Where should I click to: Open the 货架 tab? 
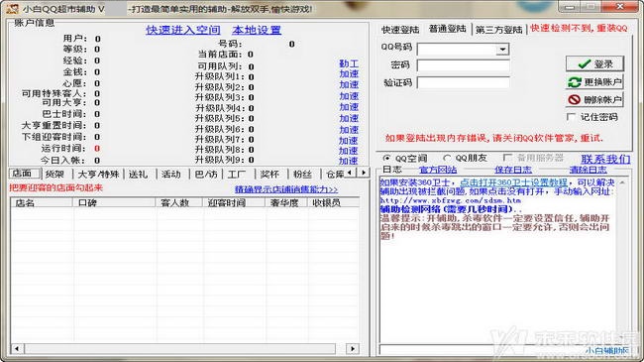pyautogui.click(x=54, y=175)
